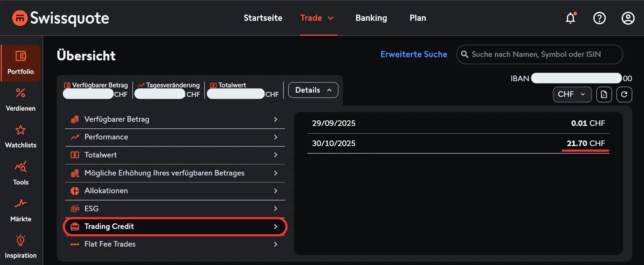Export the overview as PDF

tap(604, 94)
